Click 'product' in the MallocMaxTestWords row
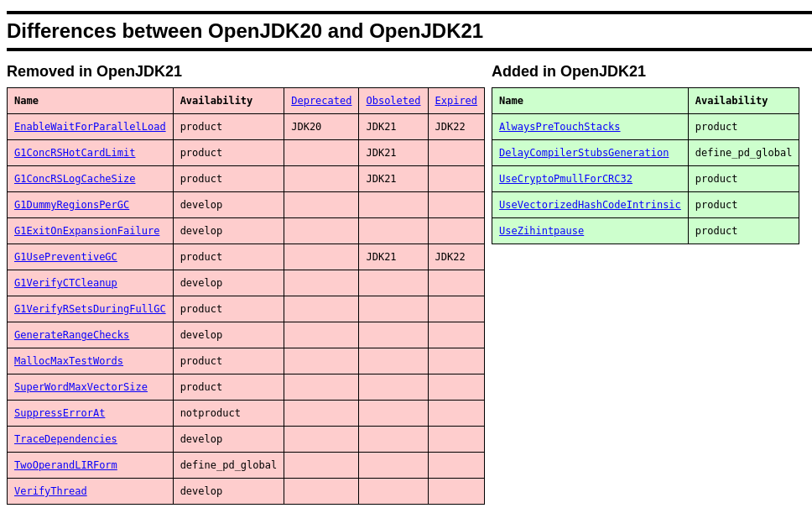The height and width of the screenshot is (508, 812). coord(201,361)
